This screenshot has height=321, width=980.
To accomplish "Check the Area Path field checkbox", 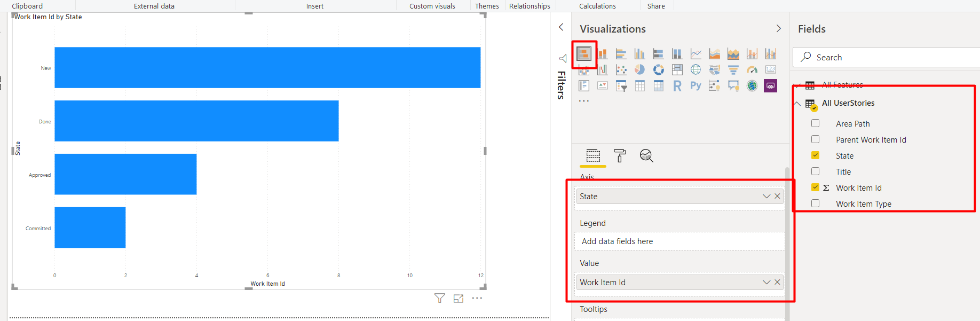I will click(x=815, y=123).
